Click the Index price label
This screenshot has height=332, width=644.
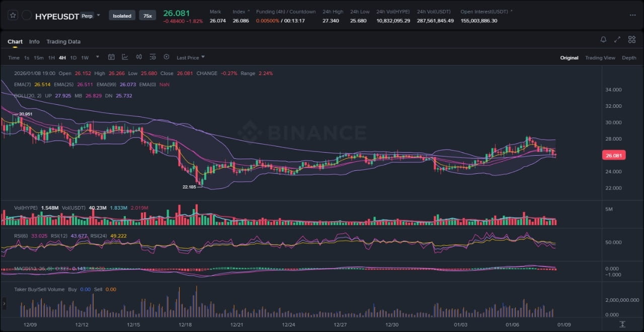point(238,12)
